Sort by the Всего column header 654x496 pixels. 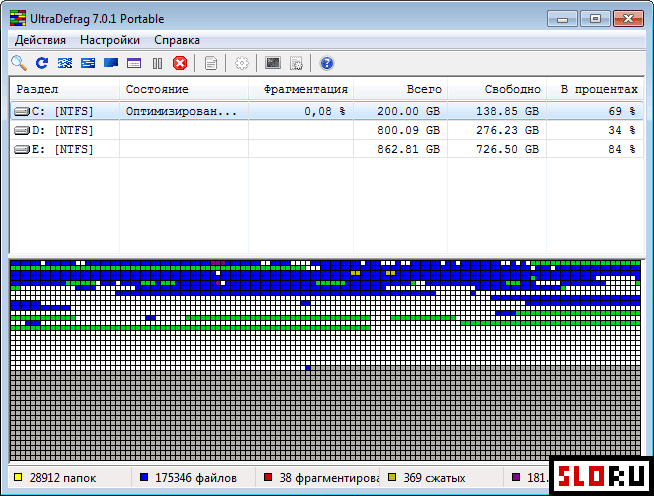(x=400, y=89)
